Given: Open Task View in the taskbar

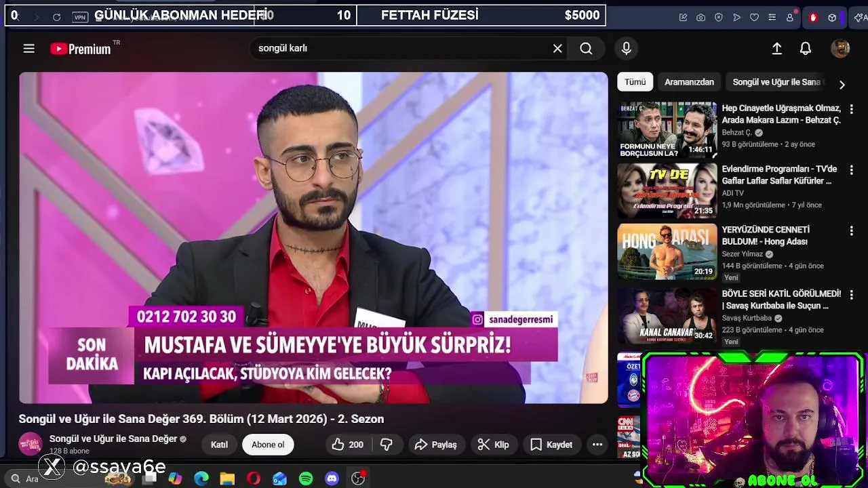Looking at the screenshot, I should (149, 479).
